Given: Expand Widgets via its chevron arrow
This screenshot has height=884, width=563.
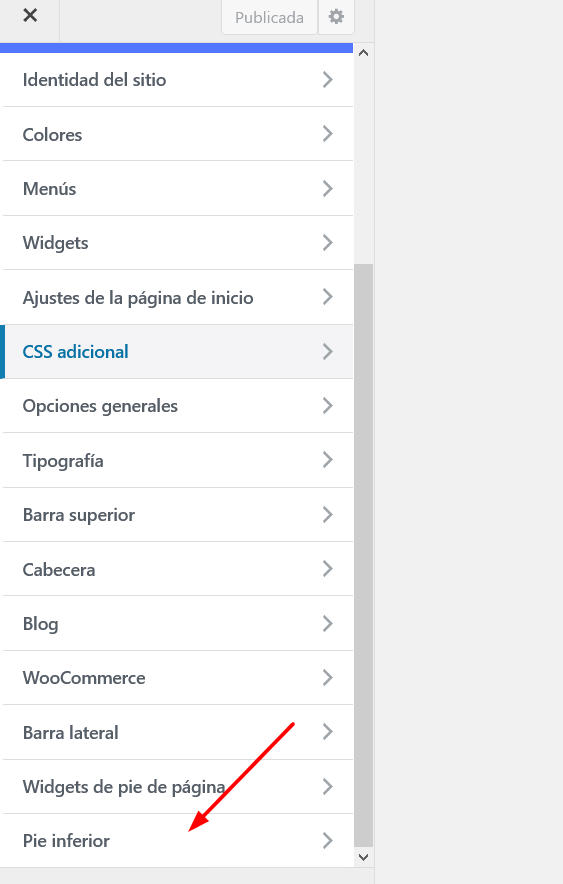Looking at the screenshot, I should [327, 242].
